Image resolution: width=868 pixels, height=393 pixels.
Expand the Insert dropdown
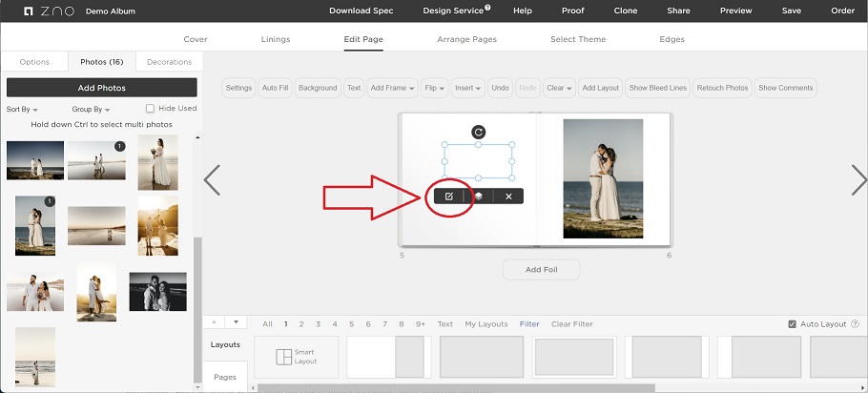pos(468,88)
